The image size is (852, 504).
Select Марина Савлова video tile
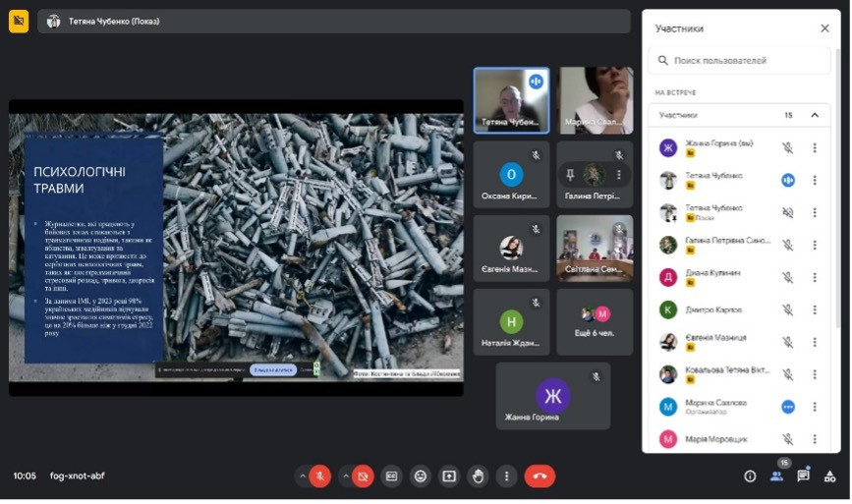(596, 100)
